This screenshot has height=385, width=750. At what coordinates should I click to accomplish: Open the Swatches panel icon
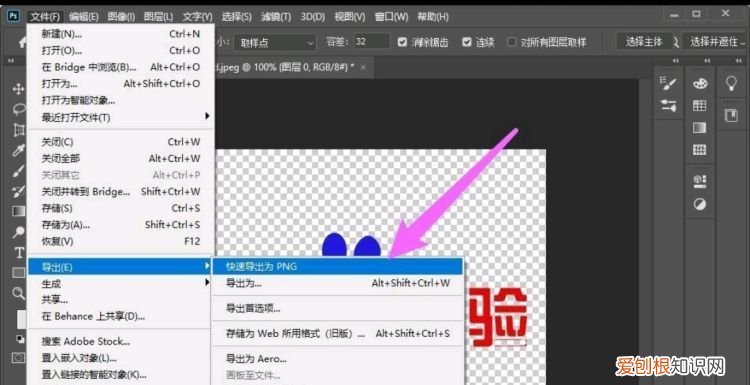pyautogui.click(x=699, y=106)
